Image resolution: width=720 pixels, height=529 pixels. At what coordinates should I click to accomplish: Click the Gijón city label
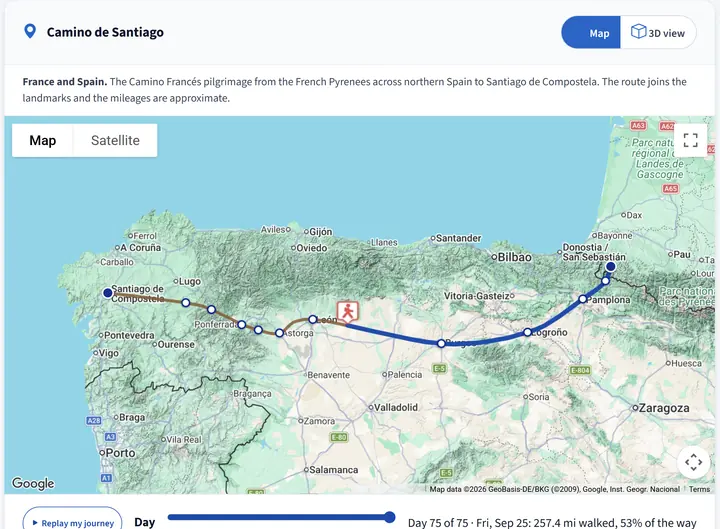(x=321, y=232)
